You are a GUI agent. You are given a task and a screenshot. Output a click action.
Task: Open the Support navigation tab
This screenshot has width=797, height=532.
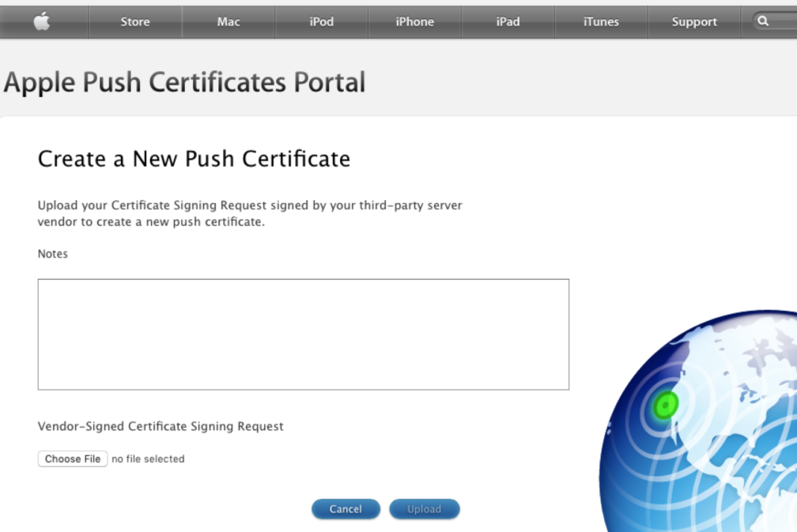pos(694,22)
